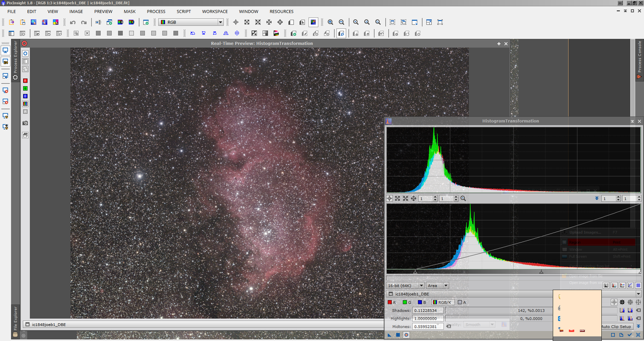Open the Process Explorer side tab
The width and height of the screenshot is (644, 341).
15,61
